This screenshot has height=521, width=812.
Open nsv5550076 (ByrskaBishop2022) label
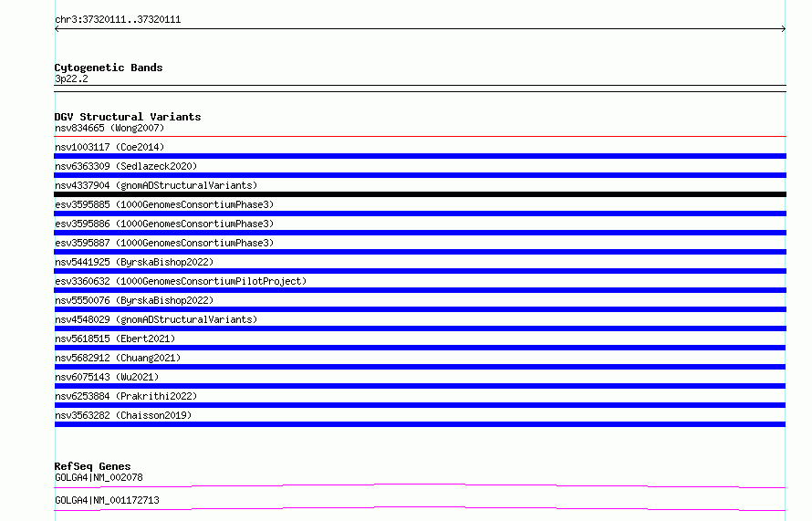click(134, 300)
